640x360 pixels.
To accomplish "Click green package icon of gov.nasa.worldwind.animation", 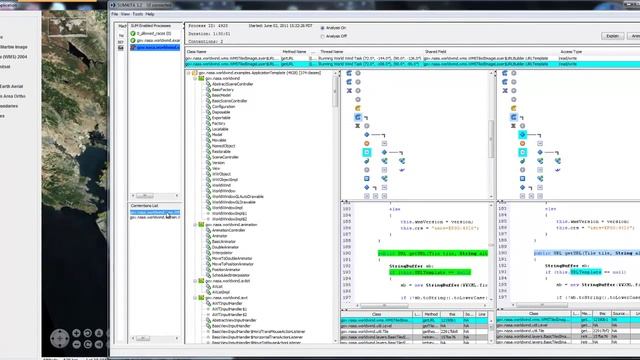I will pyautogui.click(x=201, y=224).
